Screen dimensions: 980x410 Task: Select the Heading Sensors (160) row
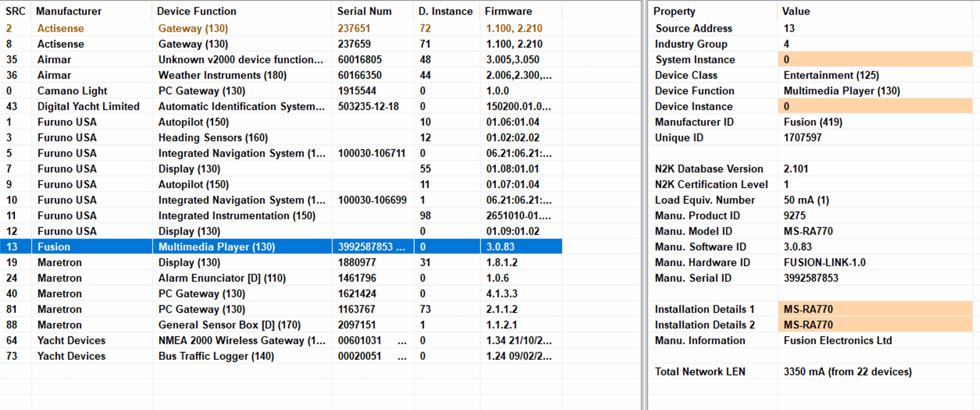pos(281,138)
